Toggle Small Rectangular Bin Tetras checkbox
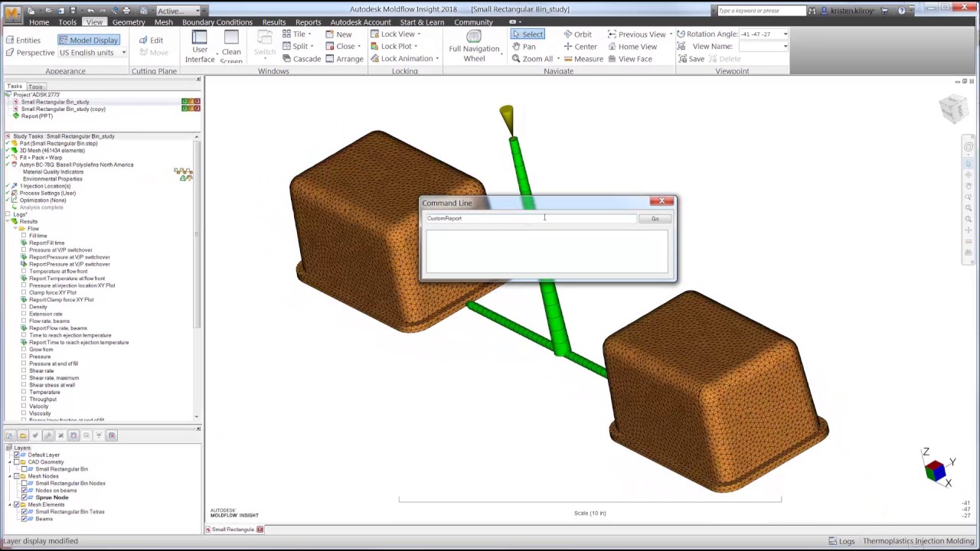Viewport: 980px width, 551px height. pos(24,511)
